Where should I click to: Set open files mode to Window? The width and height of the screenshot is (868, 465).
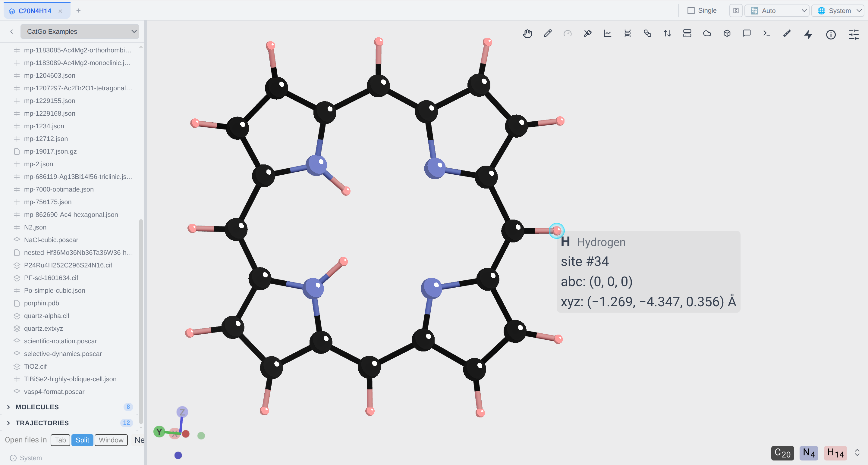[111, 440]
